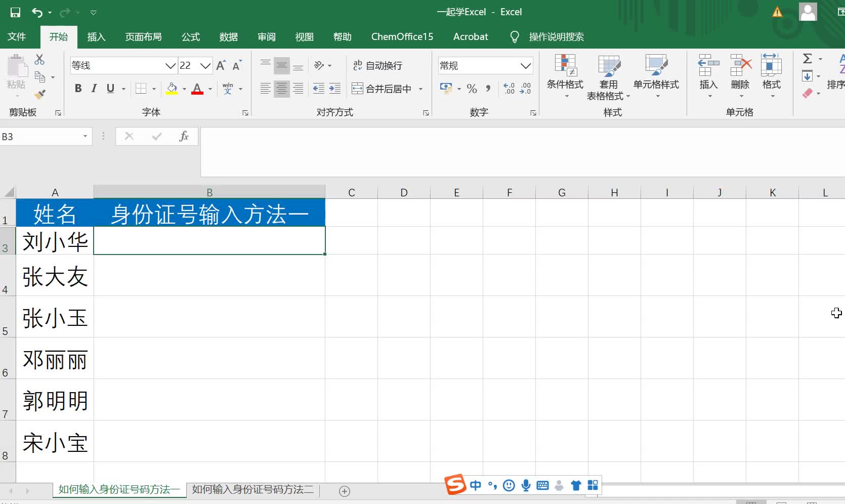Add a new sheet with the plus icon

(345, 491)
